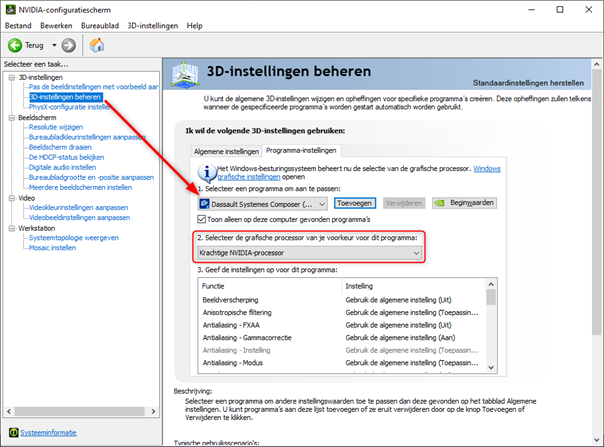Click the Systeeminformatie icon
Image resolution: width=604 pixels, height=447 pixels.
13,432
